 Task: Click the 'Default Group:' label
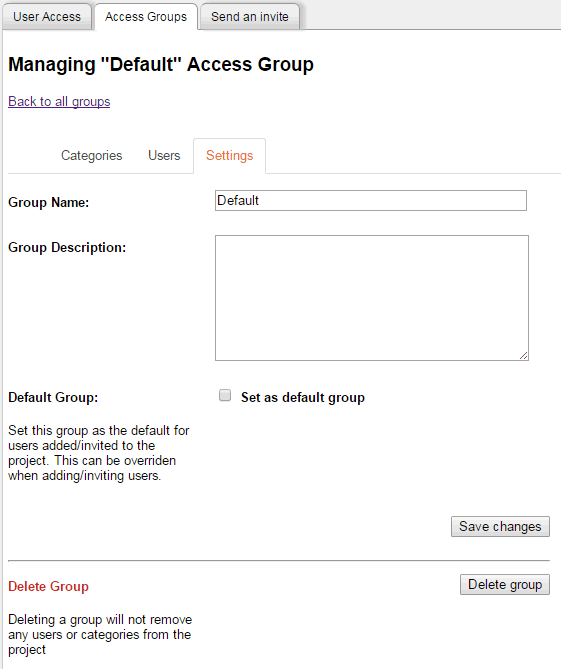[x=53, y=397]
